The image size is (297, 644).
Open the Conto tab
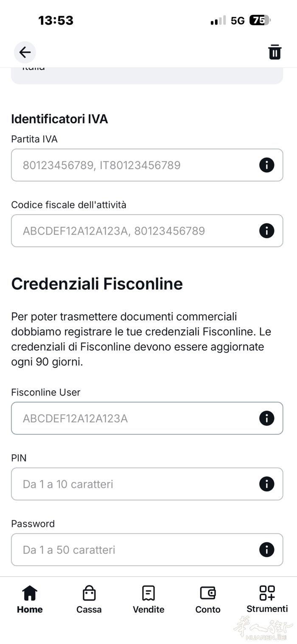(x=208, y=599)
